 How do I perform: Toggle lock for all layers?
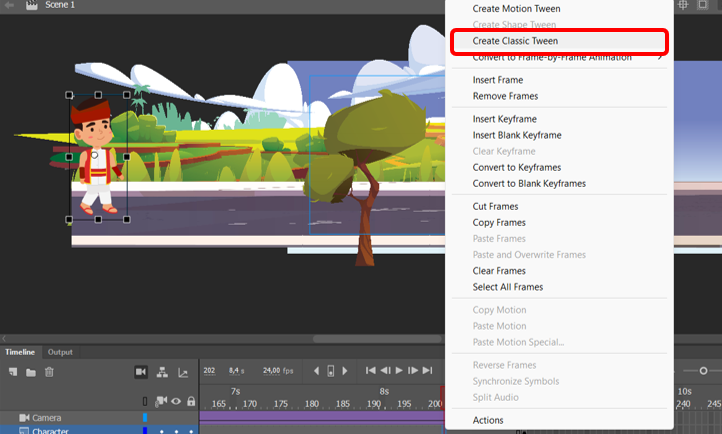[x=191, y=401]
